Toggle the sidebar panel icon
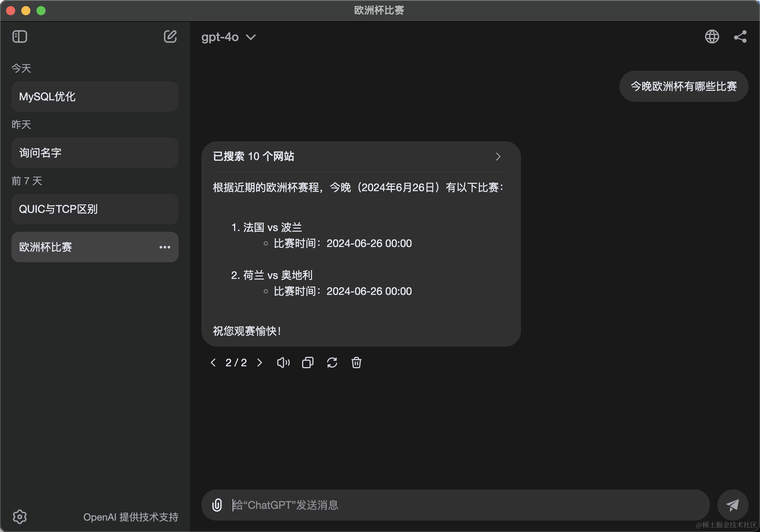 click(x=20, y=36)
